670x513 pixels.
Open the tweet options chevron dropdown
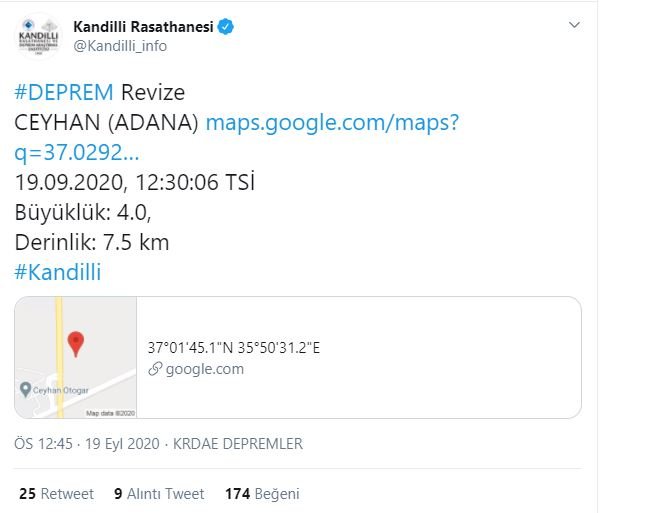click(x=574, y=25)
